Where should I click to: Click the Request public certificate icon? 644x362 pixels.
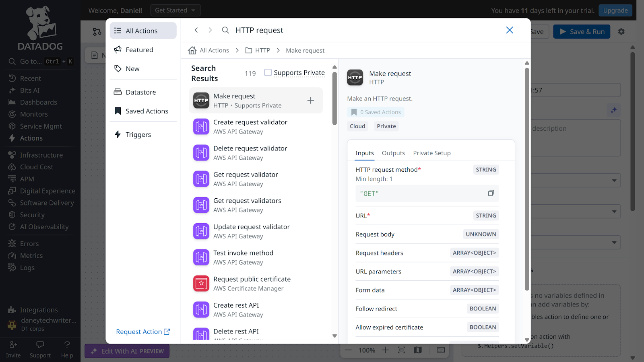point(201,284)
